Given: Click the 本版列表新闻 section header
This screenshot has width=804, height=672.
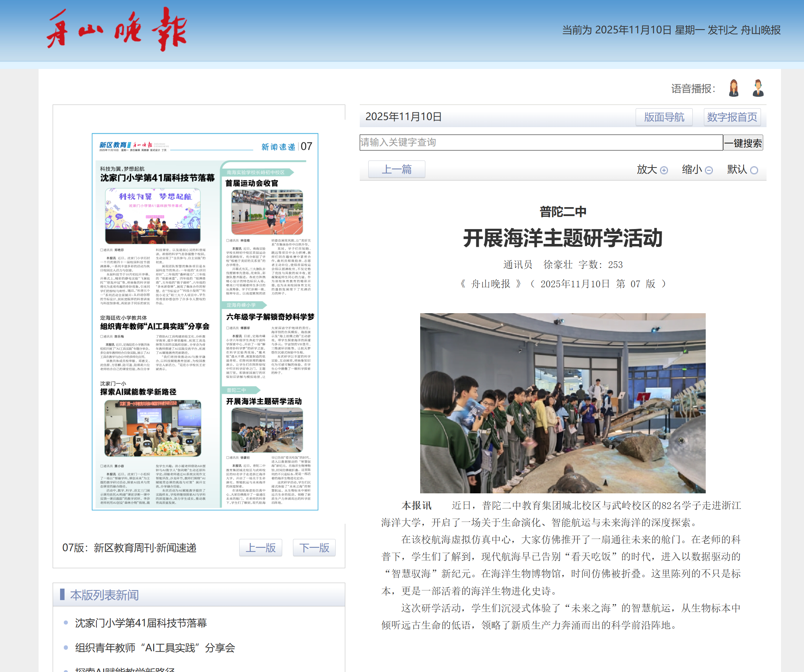Looking at the screenshot, I should (104, 595).
